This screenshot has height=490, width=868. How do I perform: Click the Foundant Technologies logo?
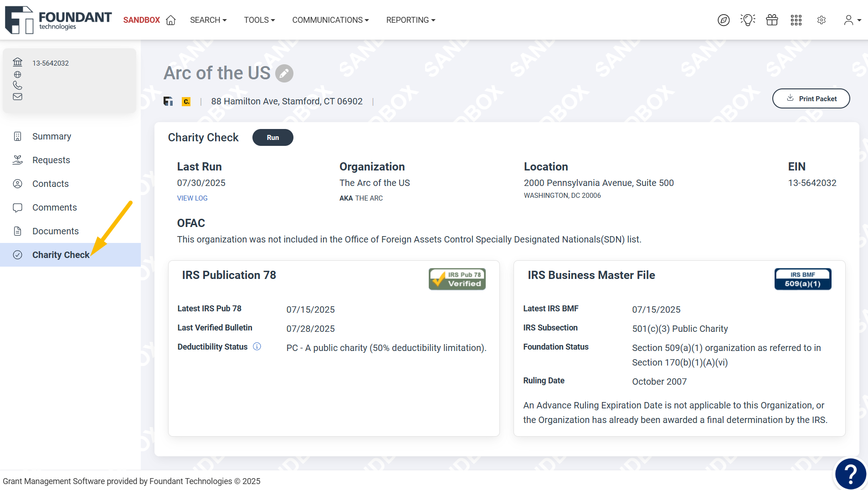click(x=58, y=20)
